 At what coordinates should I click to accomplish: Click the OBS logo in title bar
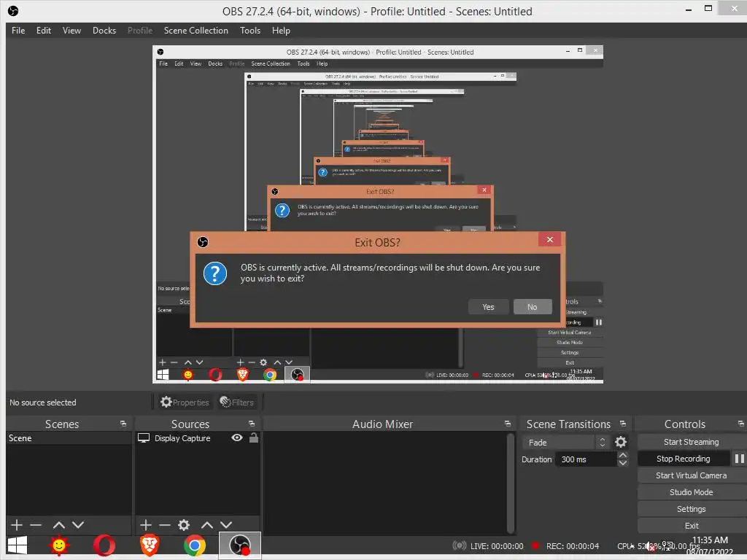coord(13,10)
